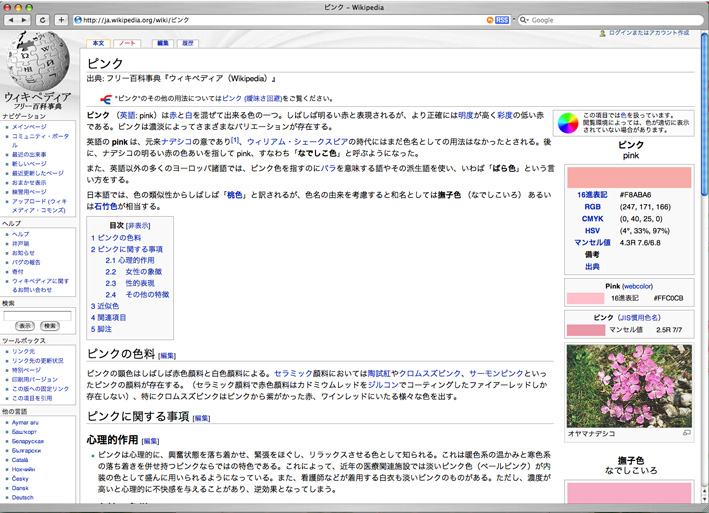
Task: Open the オヤマナデシコ flower photo thumbnail
Action: (629, 386)
